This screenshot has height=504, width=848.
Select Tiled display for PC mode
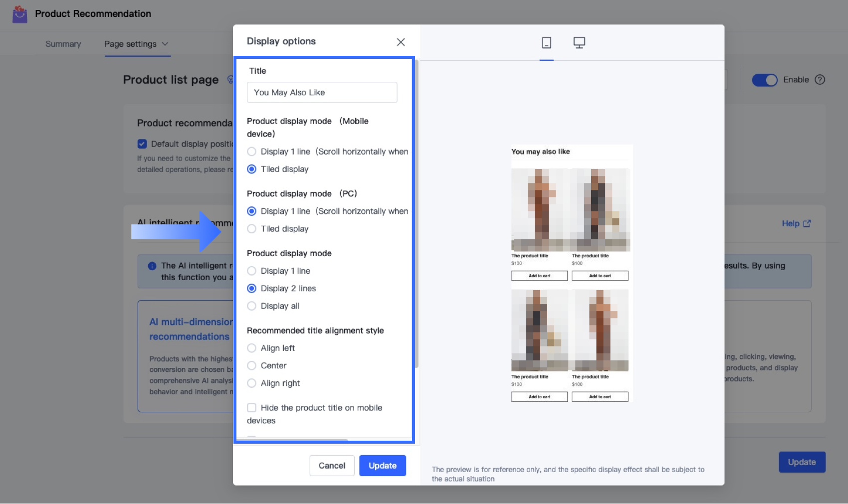[x=252, y=229]
